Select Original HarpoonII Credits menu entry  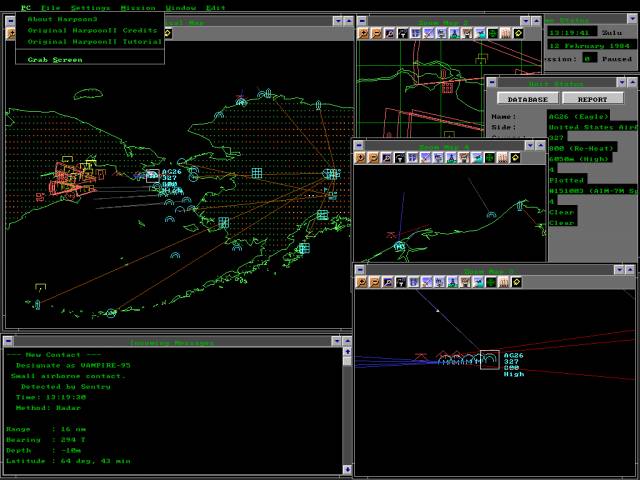coord(92,30)
